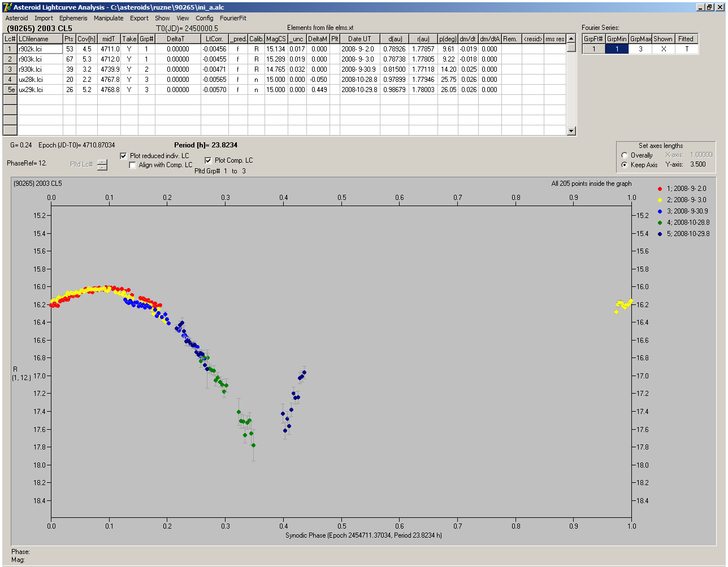This screenshot has width=728, height=567.
Task: Click the LCfilename column header
Action: (x=40, y=39)
